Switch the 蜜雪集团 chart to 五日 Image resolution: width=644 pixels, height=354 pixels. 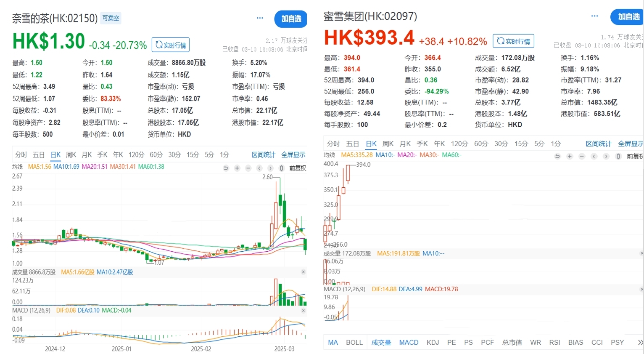point(352,144)
